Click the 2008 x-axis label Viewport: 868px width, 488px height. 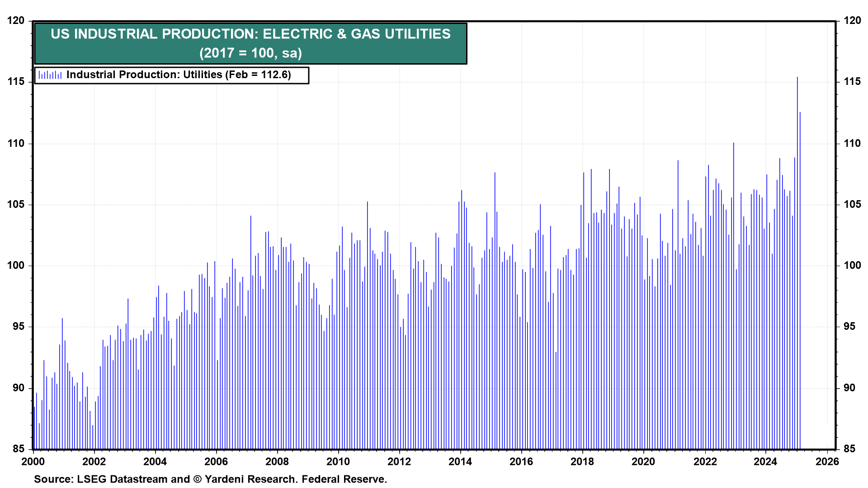277,461
